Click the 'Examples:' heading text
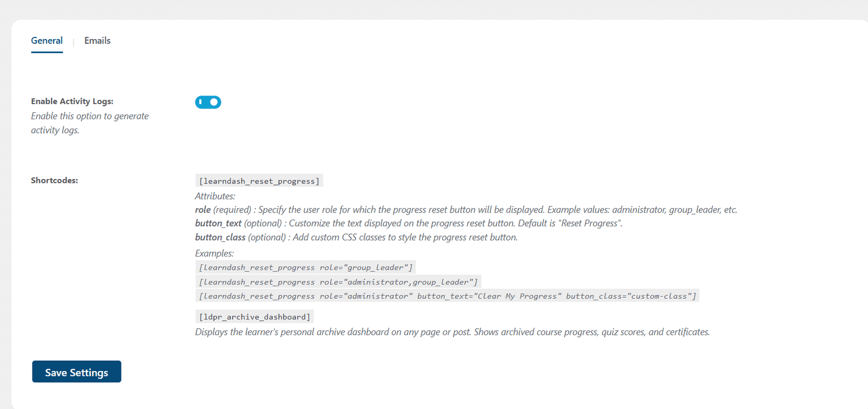The image size is (868, 409). pos(215,253)
